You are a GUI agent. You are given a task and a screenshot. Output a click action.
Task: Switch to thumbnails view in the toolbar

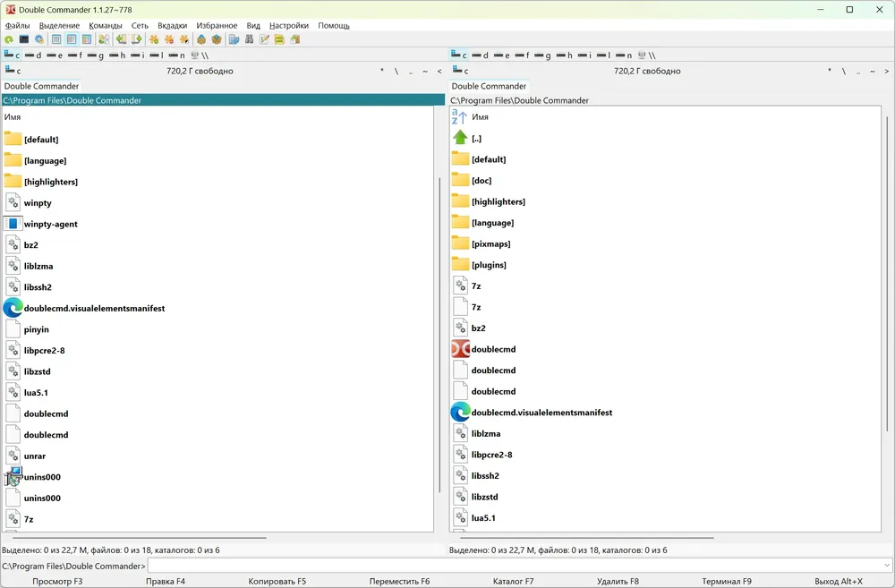click(86, 39)
